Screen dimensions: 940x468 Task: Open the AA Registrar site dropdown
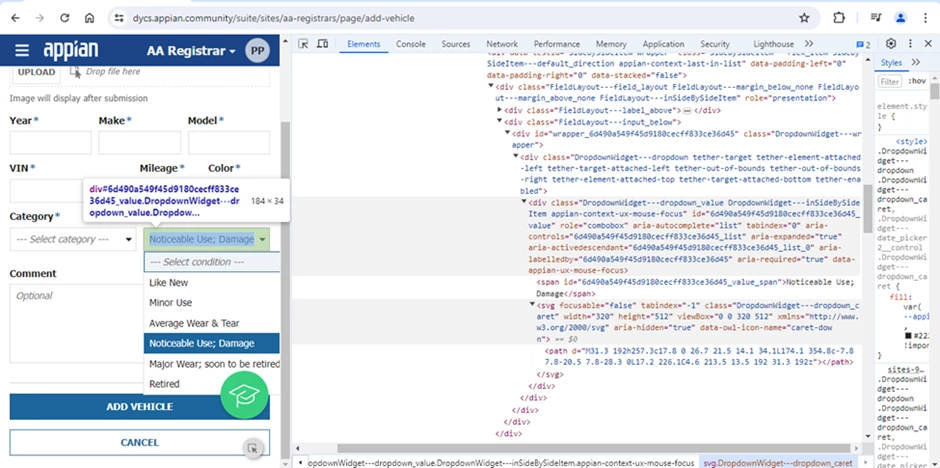tap(191, 51)
